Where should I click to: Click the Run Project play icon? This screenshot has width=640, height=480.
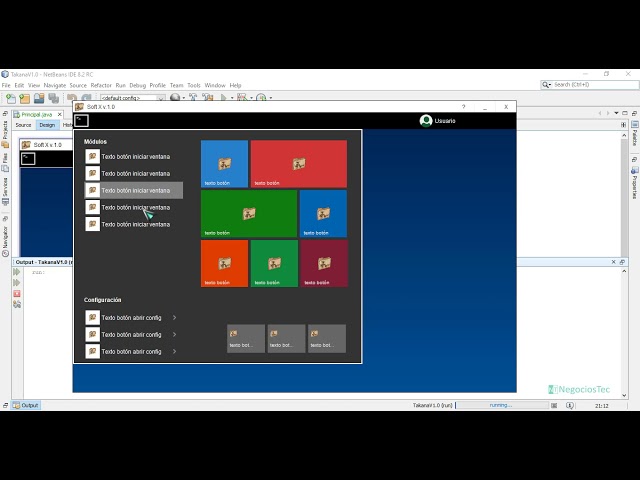pos(223,98)
